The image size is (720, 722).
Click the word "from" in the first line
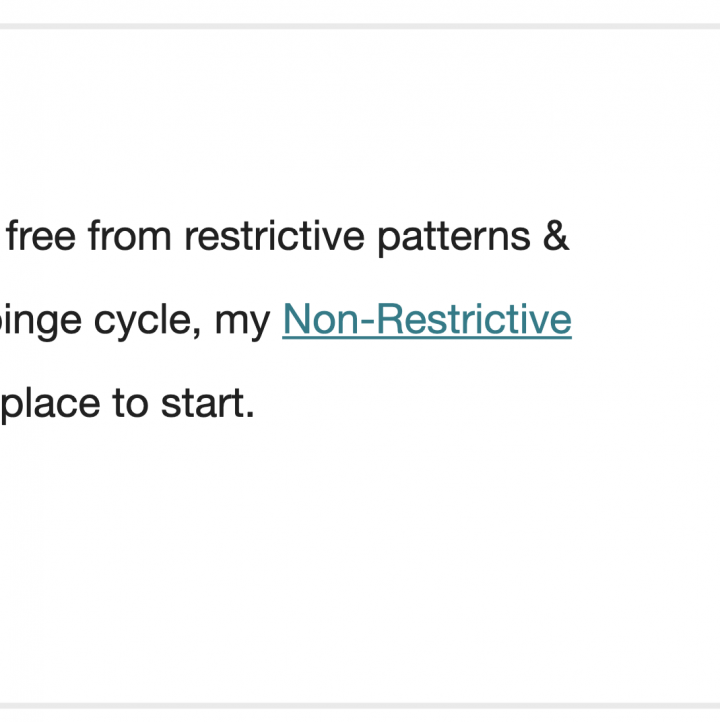(130, 236)
